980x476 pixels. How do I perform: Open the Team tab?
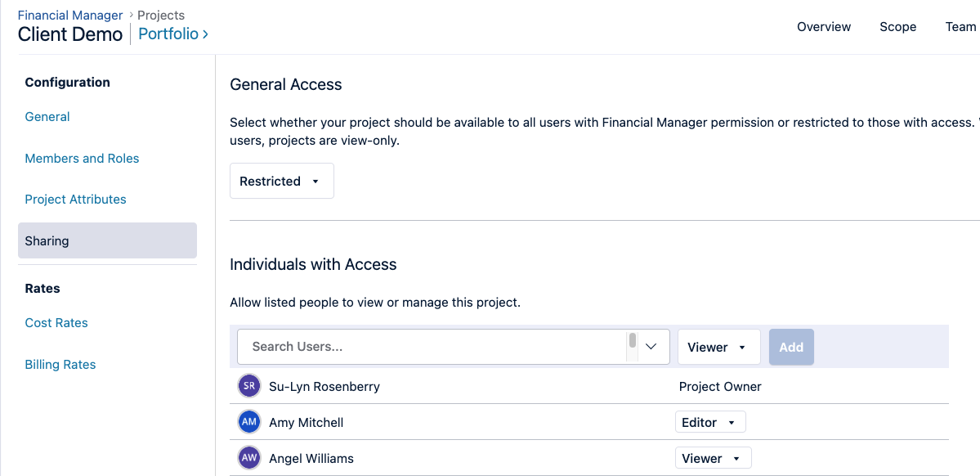(x=960, y=27)
